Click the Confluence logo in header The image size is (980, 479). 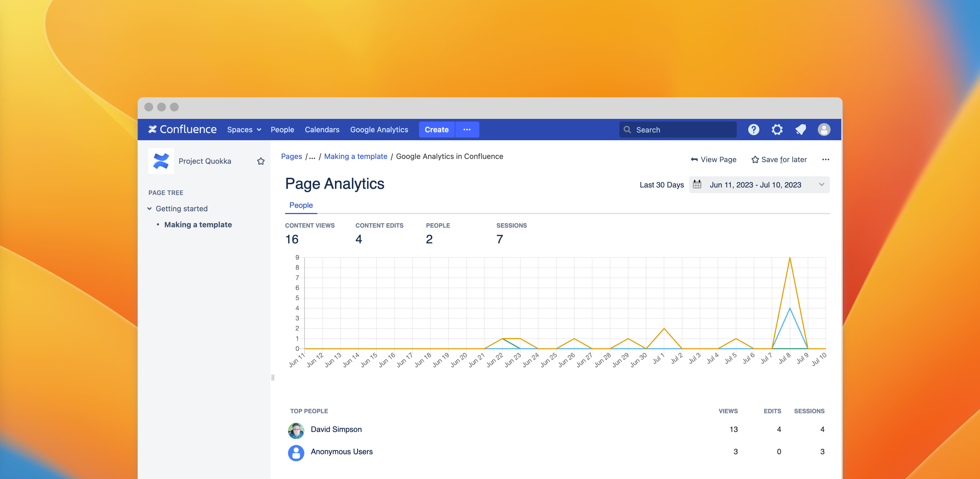coord(182,129)
